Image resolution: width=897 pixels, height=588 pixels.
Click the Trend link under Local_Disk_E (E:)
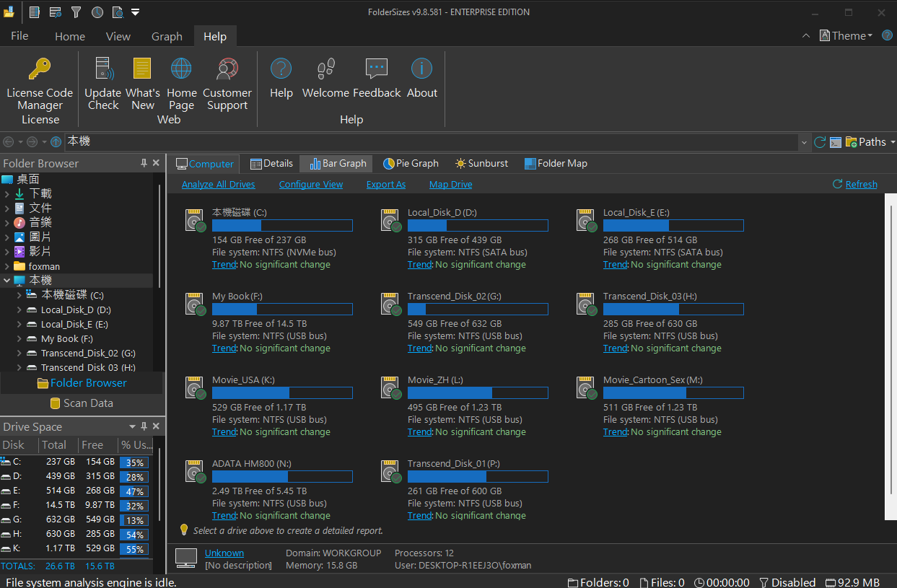(x=615, y=265)
